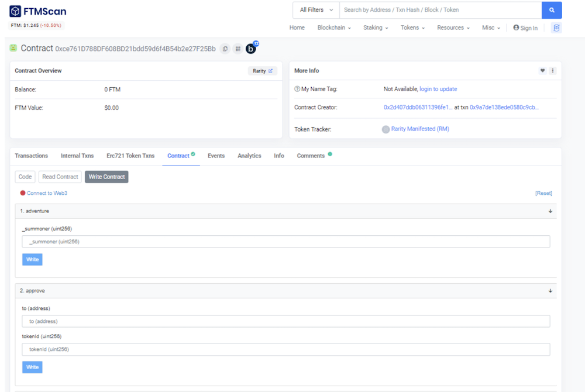Click the green contract identicon

(x=13, y=48)
